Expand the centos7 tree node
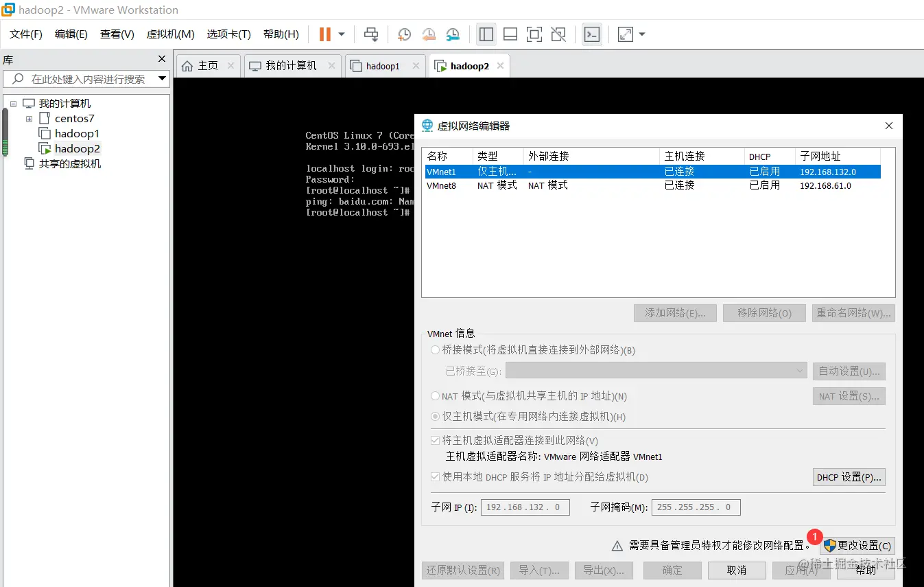 [29, 119]
